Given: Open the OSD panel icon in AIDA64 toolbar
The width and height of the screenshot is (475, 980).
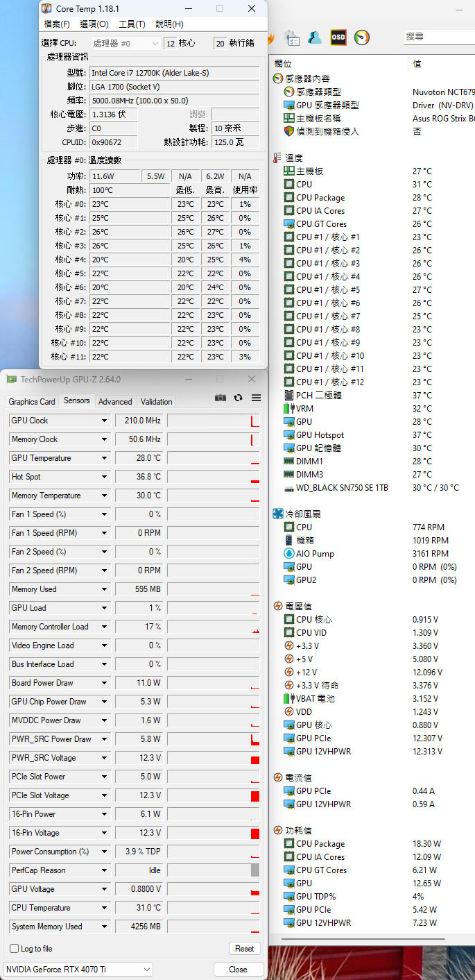Looking at the screenshot, I should click(338, 37).
